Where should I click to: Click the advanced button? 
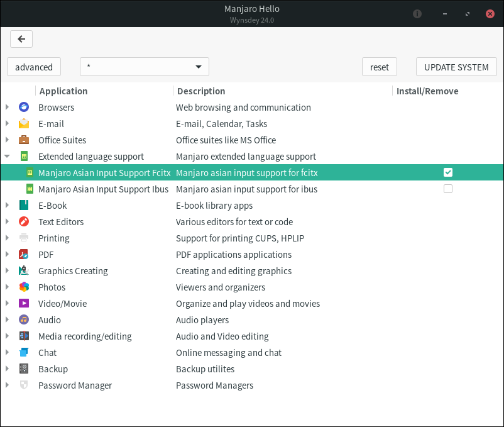tap(34, 67)
